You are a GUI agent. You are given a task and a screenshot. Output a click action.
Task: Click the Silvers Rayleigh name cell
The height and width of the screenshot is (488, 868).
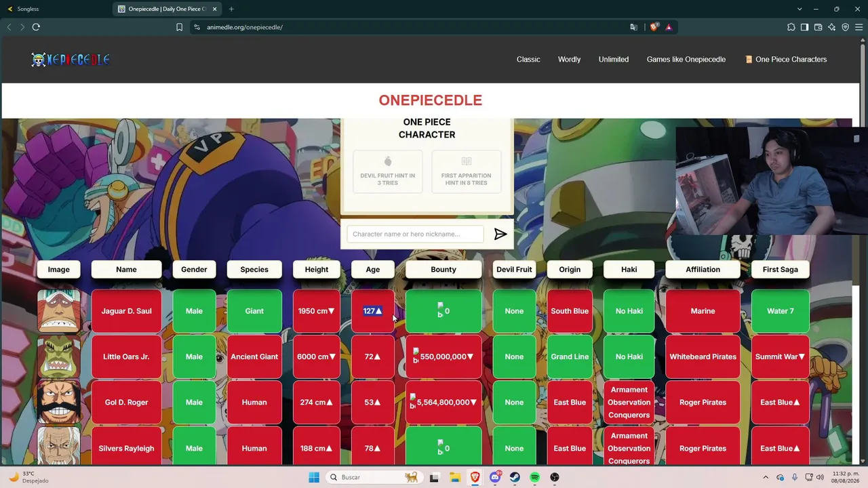126,445
